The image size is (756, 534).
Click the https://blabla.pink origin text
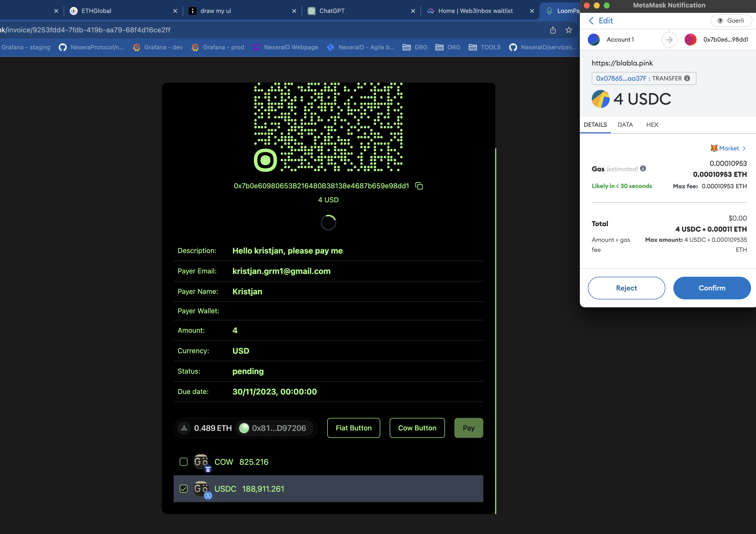click(x=622, y=63)
